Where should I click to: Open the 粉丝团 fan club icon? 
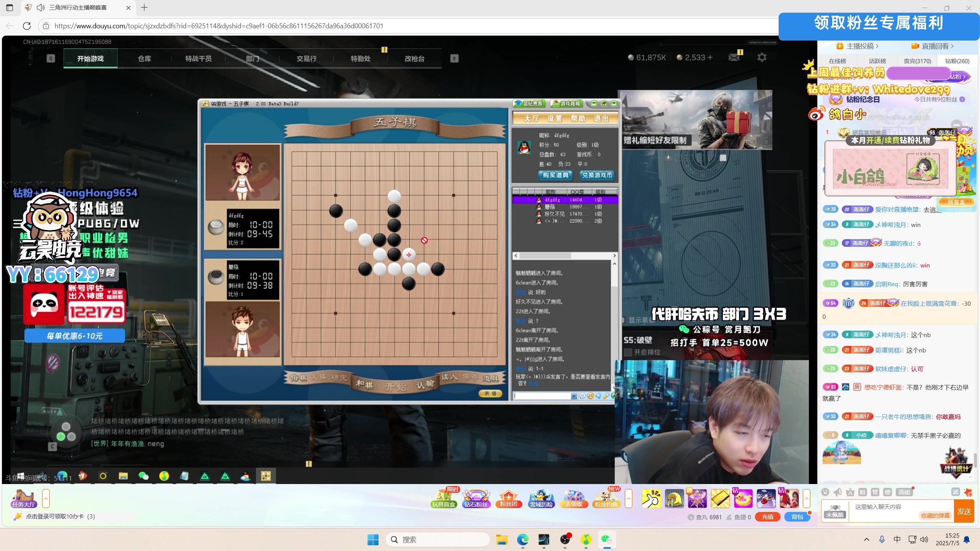[x=508, y=498]
